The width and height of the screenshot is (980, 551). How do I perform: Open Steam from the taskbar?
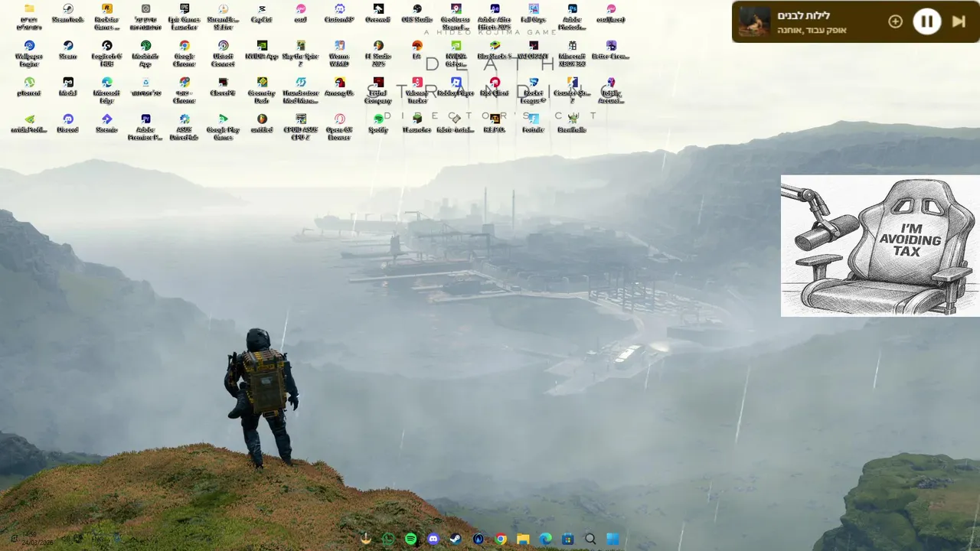456,539
